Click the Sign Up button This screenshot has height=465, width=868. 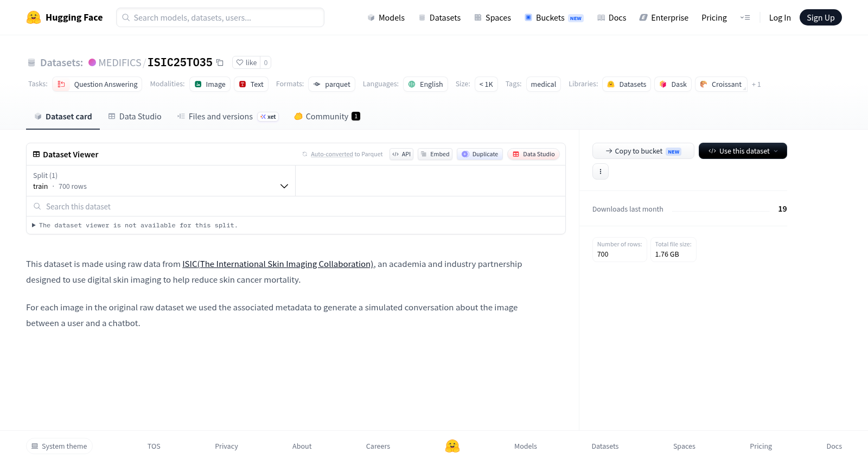(820, 17)
